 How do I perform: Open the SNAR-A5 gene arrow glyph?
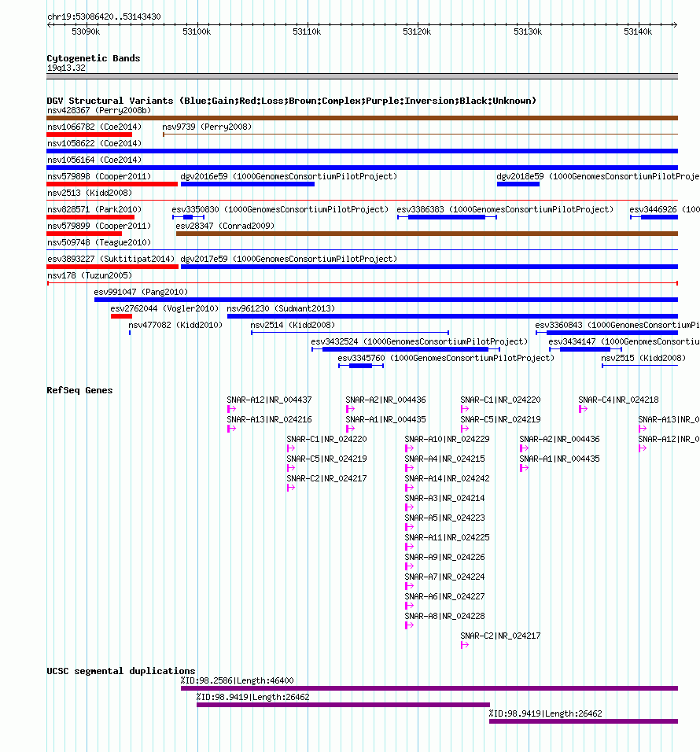click(409, 527)
